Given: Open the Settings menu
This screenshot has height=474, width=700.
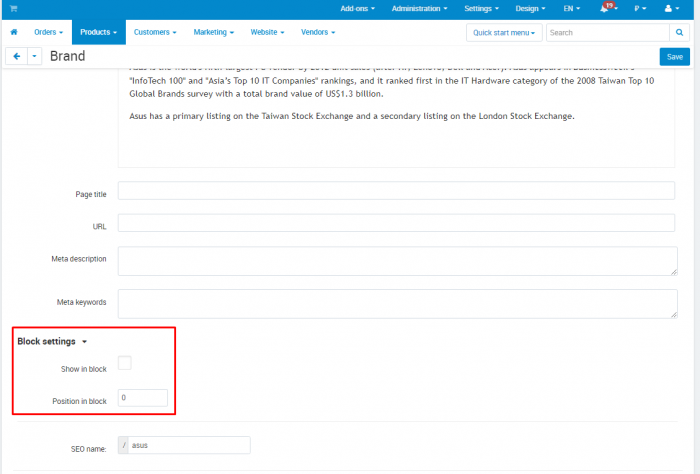Looking at the screenshot, I should (481, 8).
